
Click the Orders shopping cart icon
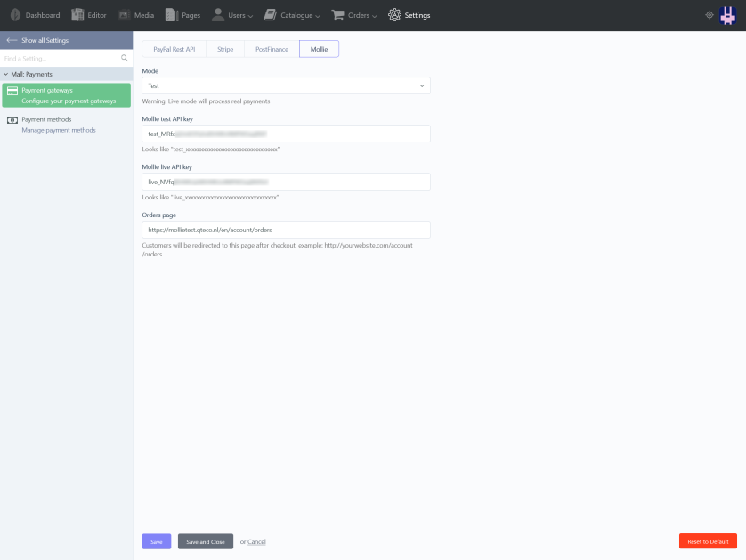point(337,15)
